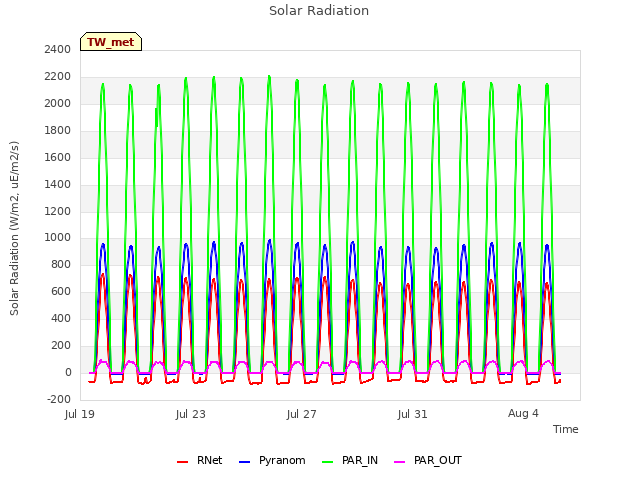Click the 1200 y-axis tick label
Viewport: 640px width, 480px height.
tap(58, 211)
